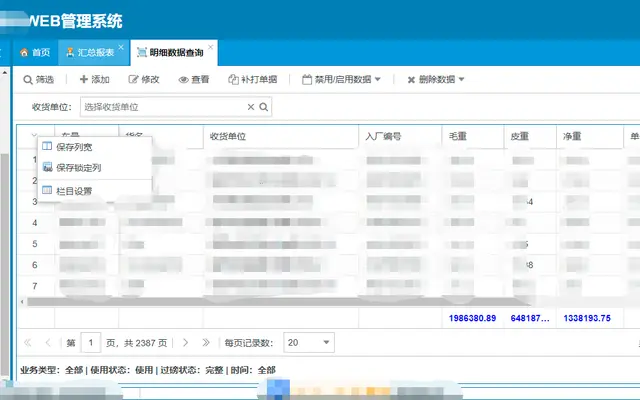
Task: Click the horizontal scrollbar of the grid
Action: [x=278, y=302]
